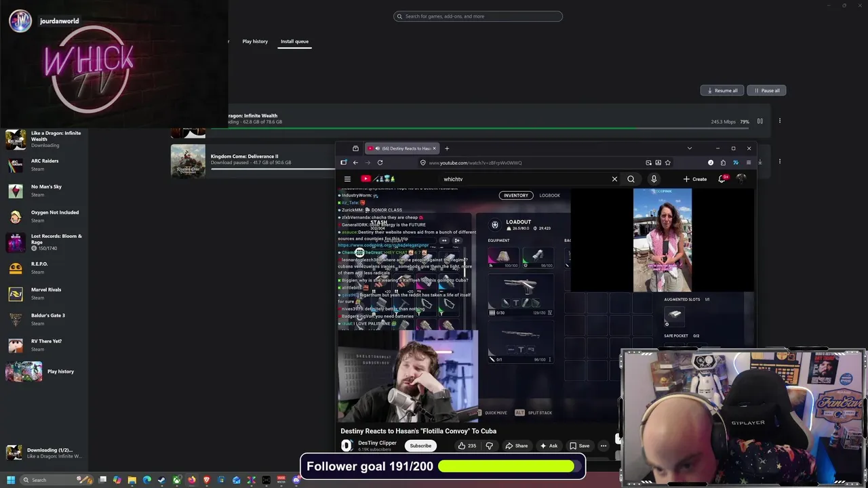Open the Windows Start menu
This screenshot has width=868, height=488.
[x=11, y=480]
